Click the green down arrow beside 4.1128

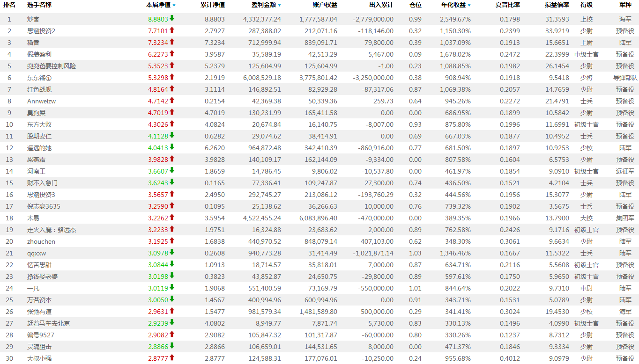pos(172,135)
